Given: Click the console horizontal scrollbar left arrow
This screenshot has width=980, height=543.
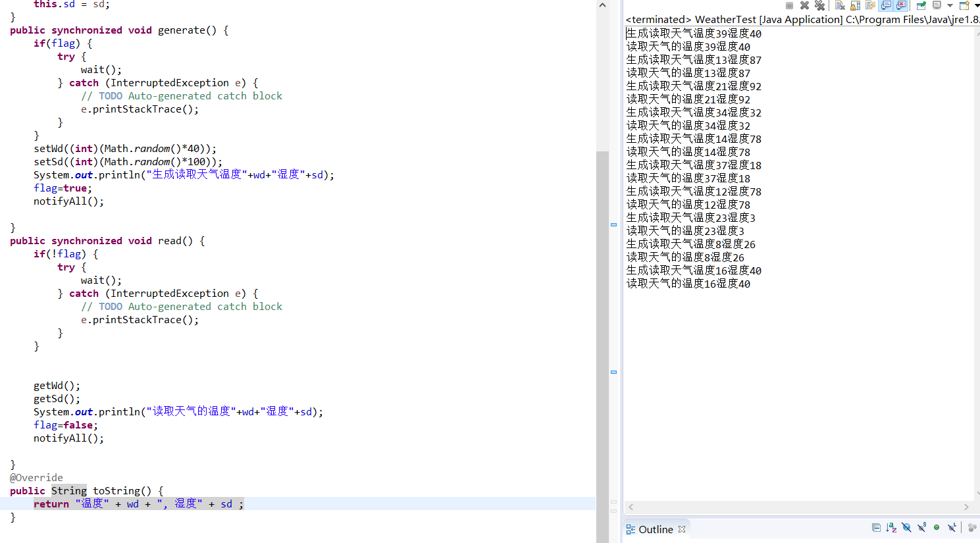Looking at the screenshot, I should 631,507.
